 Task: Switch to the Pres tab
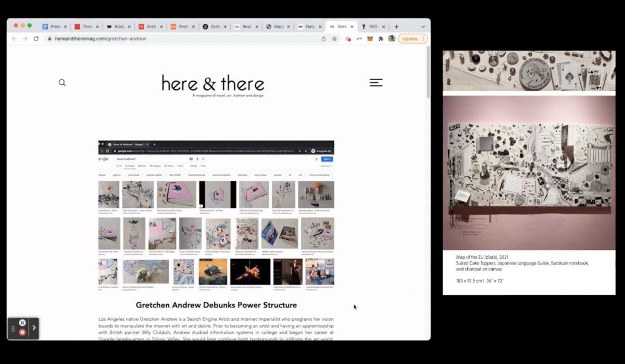(x=54, y=27)
